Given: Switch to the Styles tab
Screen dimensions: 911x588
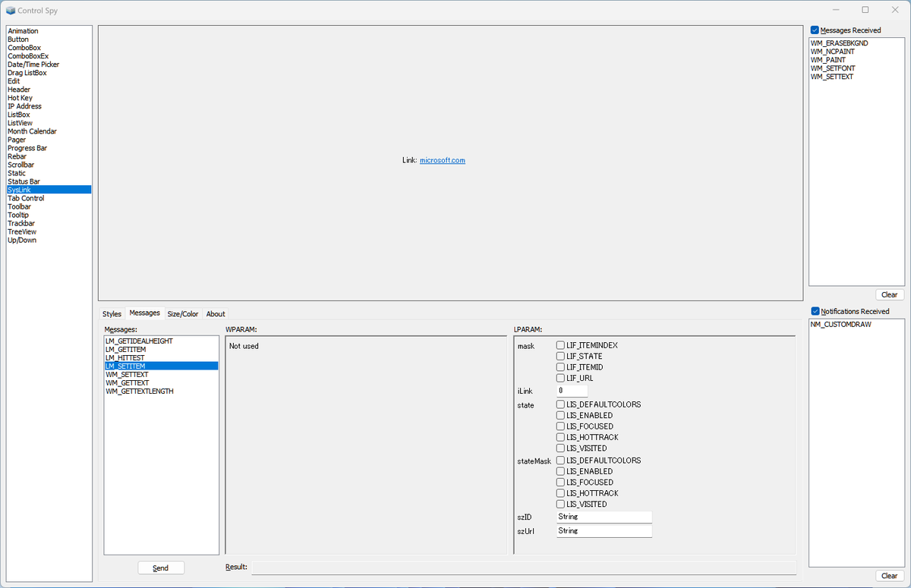Looking at the screenshot, I should 112,314.
